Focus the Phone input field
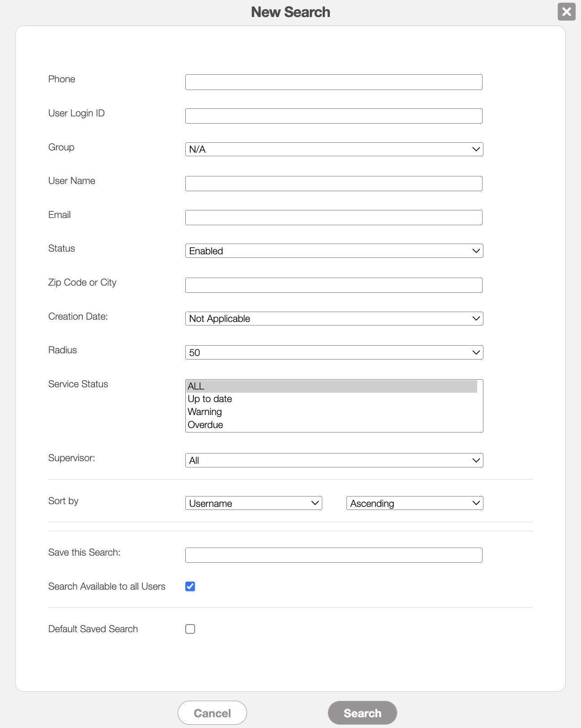This screenshot has width=581, height=728. tap(334, 82)
